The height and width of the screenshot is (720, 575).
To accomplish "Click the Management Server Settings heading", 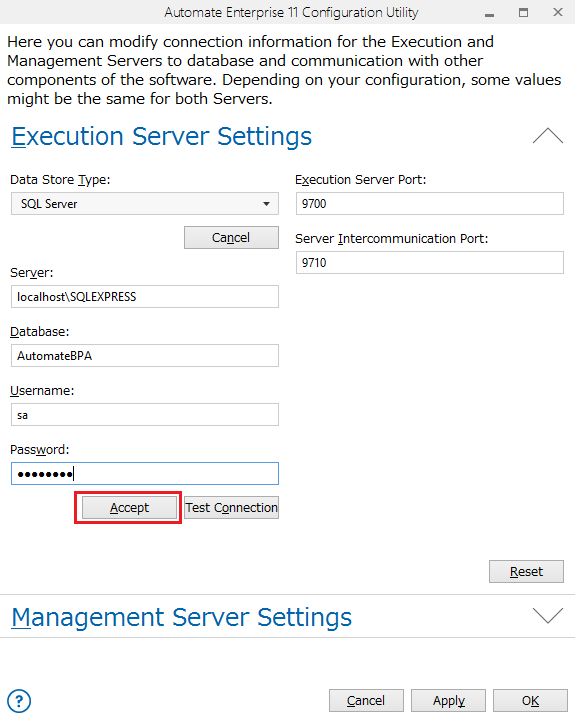I will 181,617.
